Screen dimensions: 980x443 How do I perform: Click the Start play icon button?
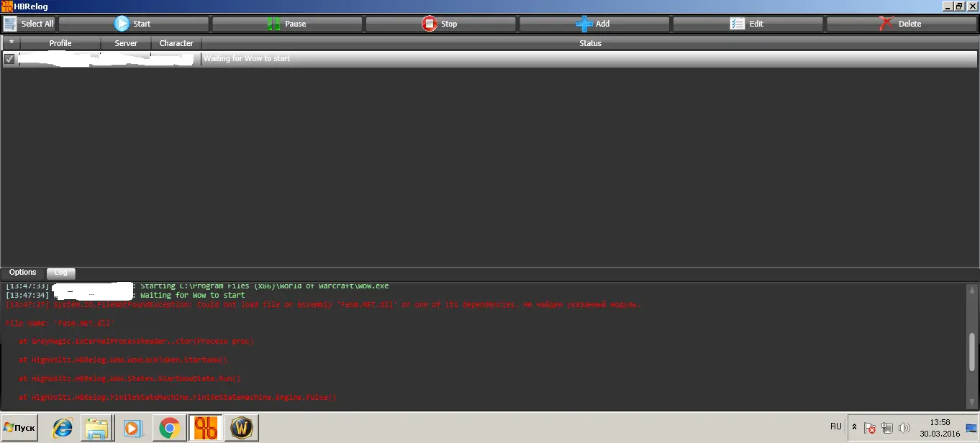coord(133,24)
